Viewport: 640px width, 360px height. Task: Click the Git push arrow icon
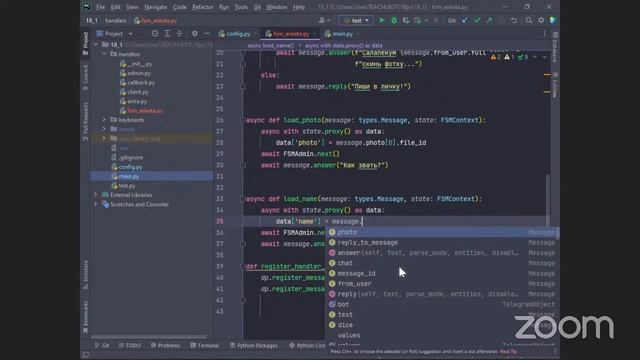pyautogui.click(x=489, y=20)
